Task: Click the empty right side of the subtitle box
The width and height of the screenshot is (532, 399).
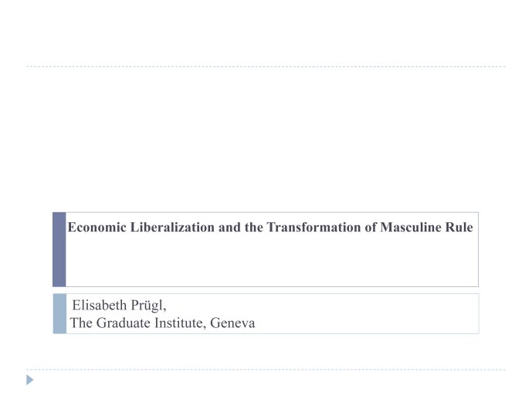Action: pyautogui.click(x=367, y=313)
